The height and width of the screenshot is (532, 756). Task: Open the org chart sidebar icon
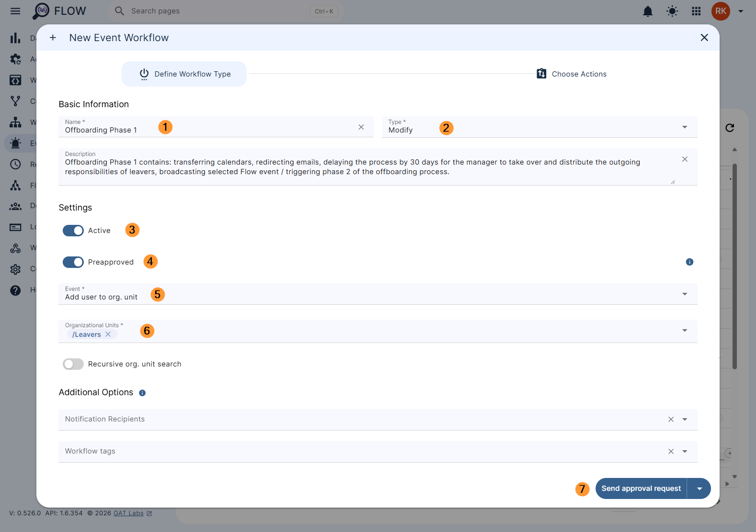(x=15, y=122)
